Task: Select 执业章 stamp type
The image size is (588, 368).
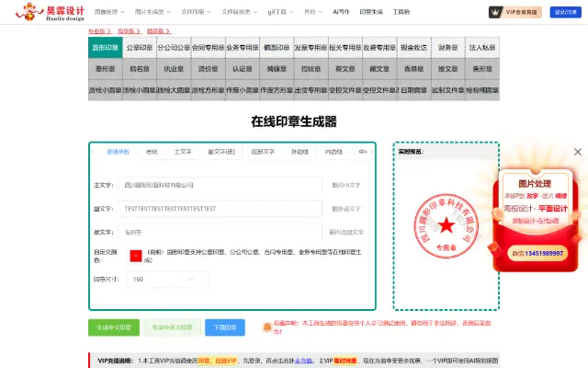Action: tap(174, 69)
